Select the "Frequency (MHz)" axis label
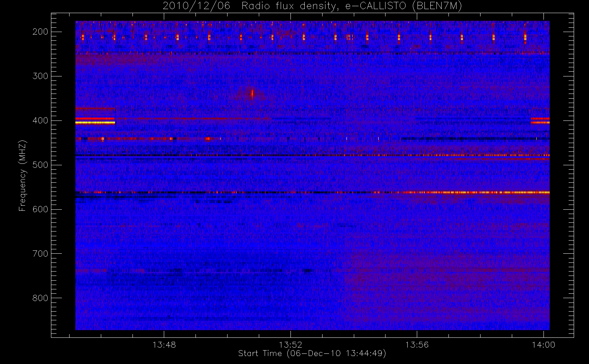 point(23,175)
